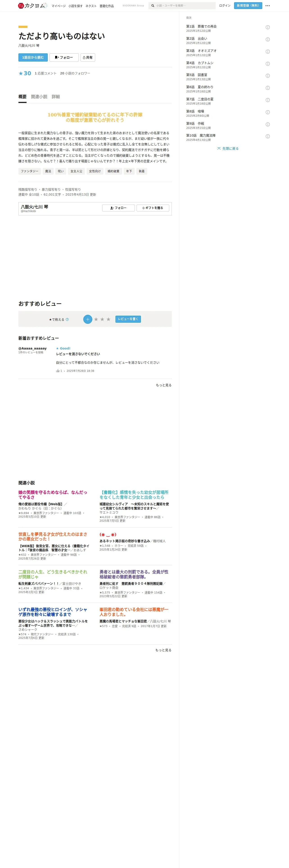The width and height of the screenshot is (289, 868).
Task: Select the last gray rating star
Action: [108, 319]
